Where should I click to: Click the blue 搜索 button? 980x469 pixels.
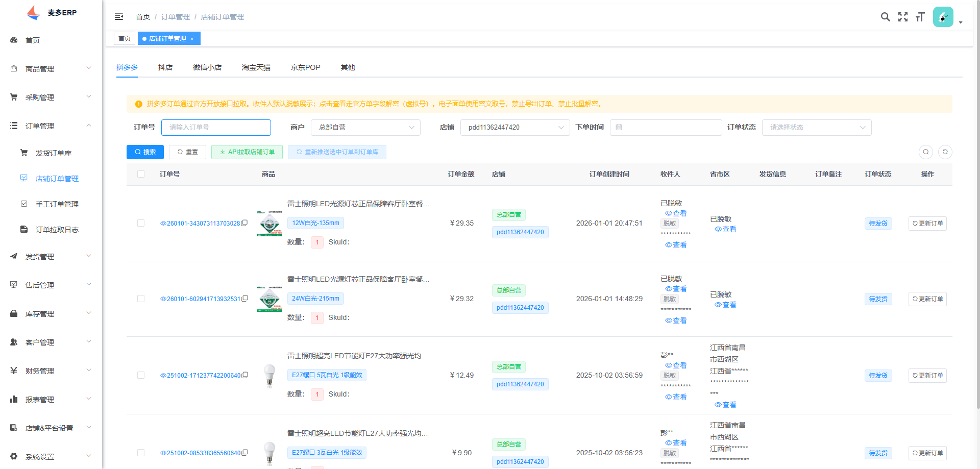click(x=145, y=152)
